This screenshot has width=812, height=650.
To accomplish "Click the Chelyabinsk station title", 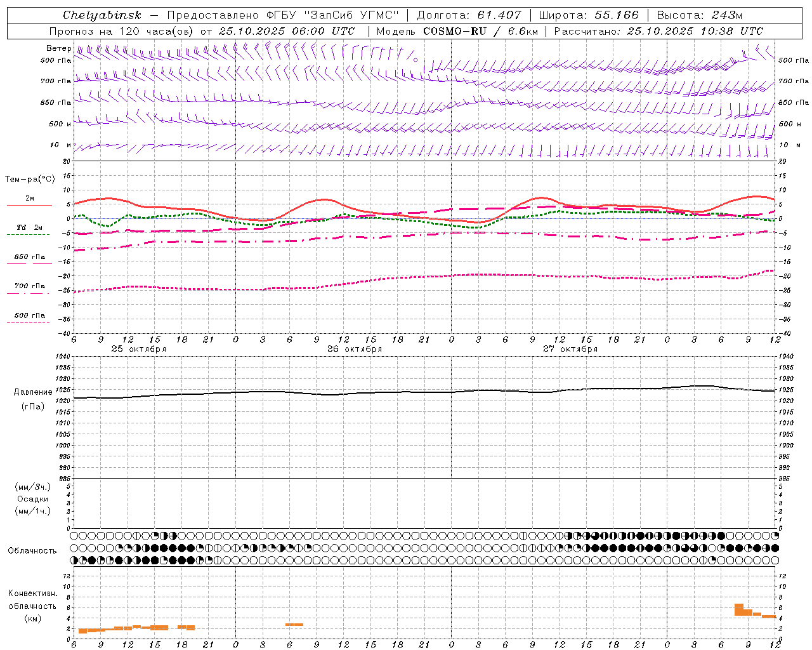I will tap(101, 15).
